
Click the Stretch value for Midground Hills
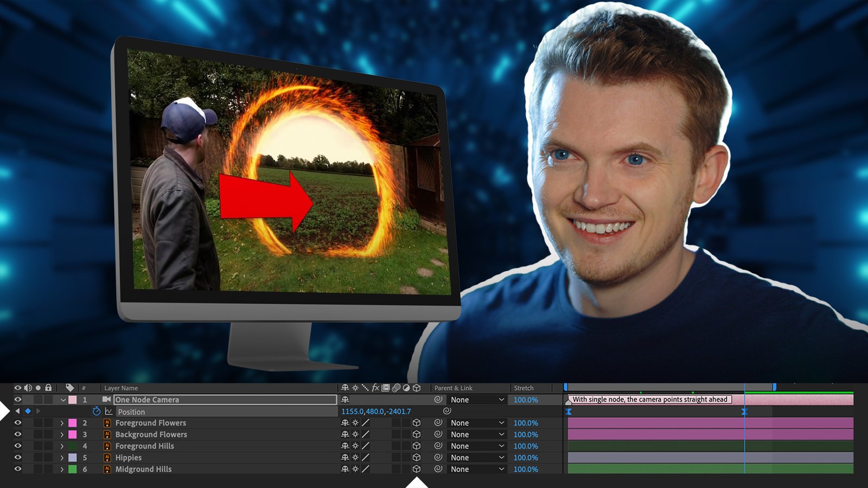point(525,469)
